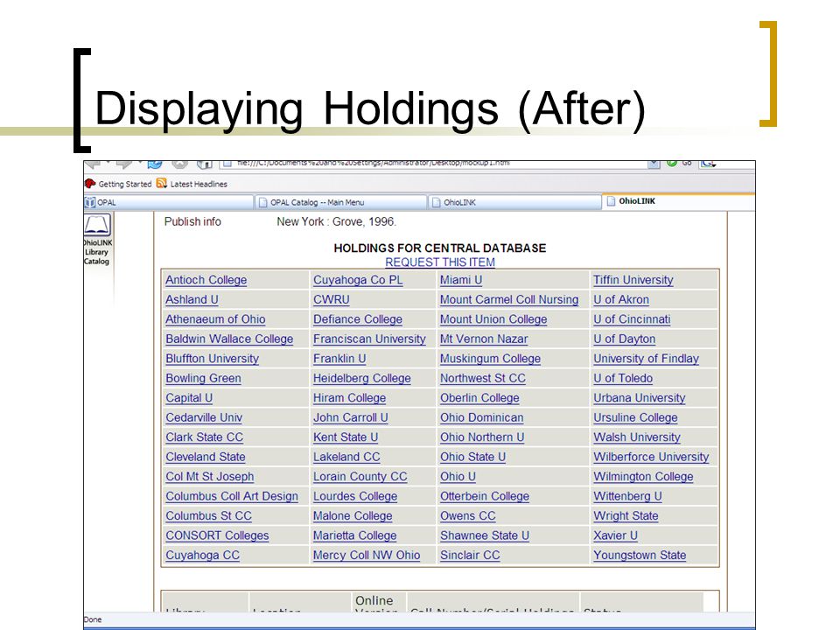Open the U of Cincinnati link
840x630 pixels.
632,319
